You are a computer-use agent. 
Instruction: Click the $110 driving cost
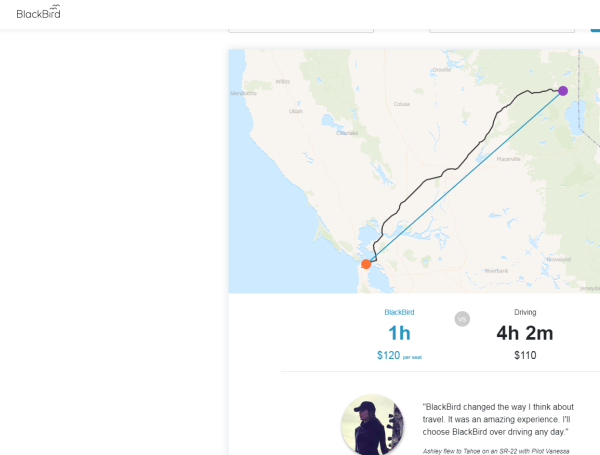pyautogui.click(x=525, y=355)
